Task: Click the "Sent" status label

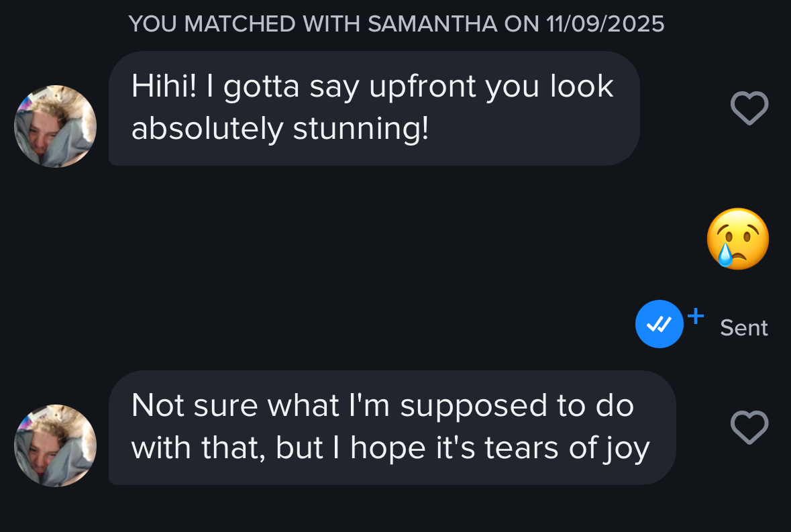Action: 743,328
